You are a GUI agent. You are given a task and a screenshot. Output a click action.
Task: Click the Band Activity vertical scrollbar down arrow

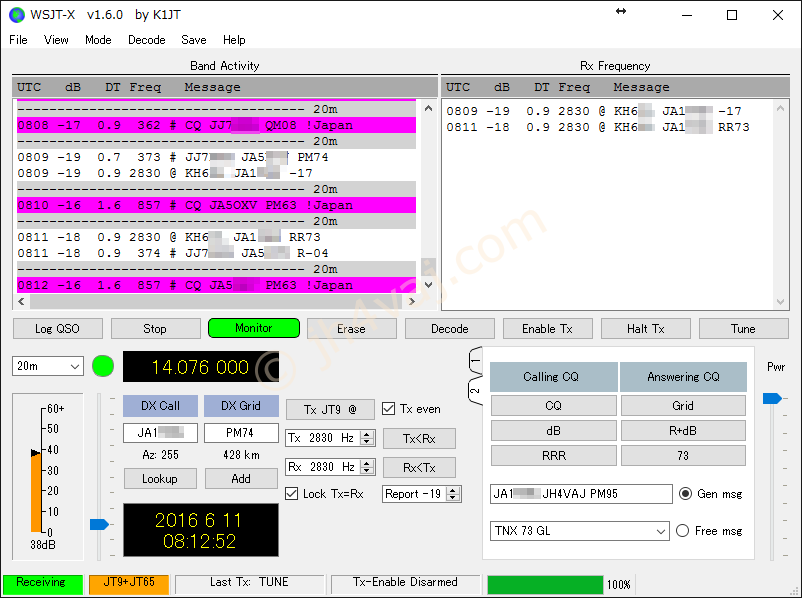tap(429, 284)
